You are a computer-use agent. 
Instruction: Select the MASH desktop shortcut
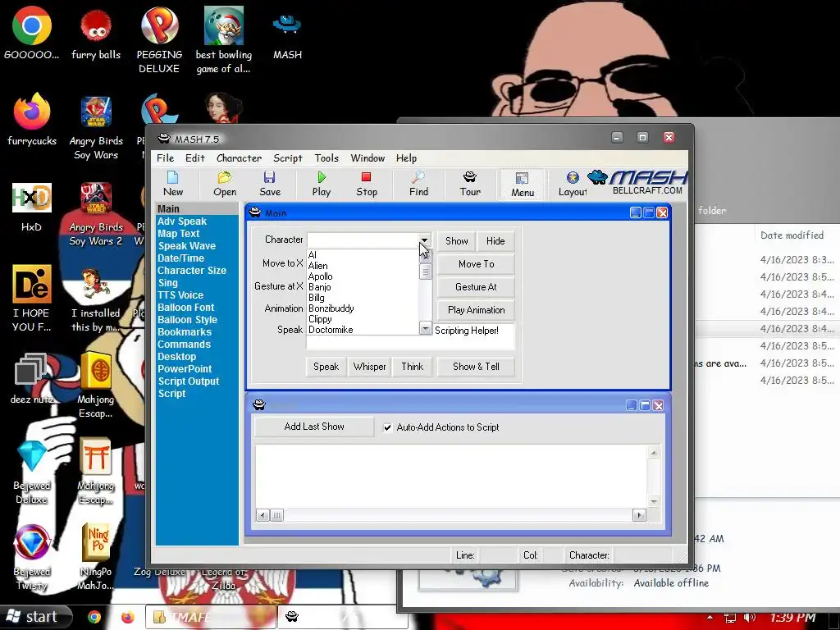pos(287,35)
